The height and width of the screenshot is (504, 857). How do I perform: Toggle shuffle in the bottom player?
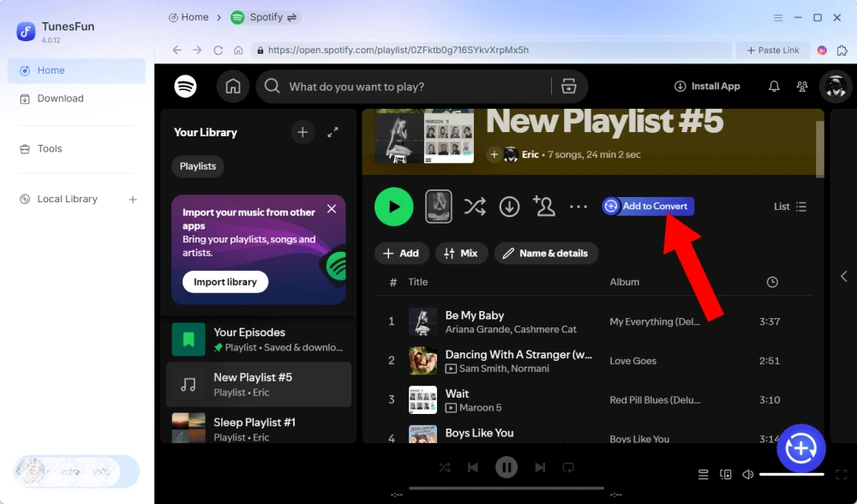(x=444, y=468)
